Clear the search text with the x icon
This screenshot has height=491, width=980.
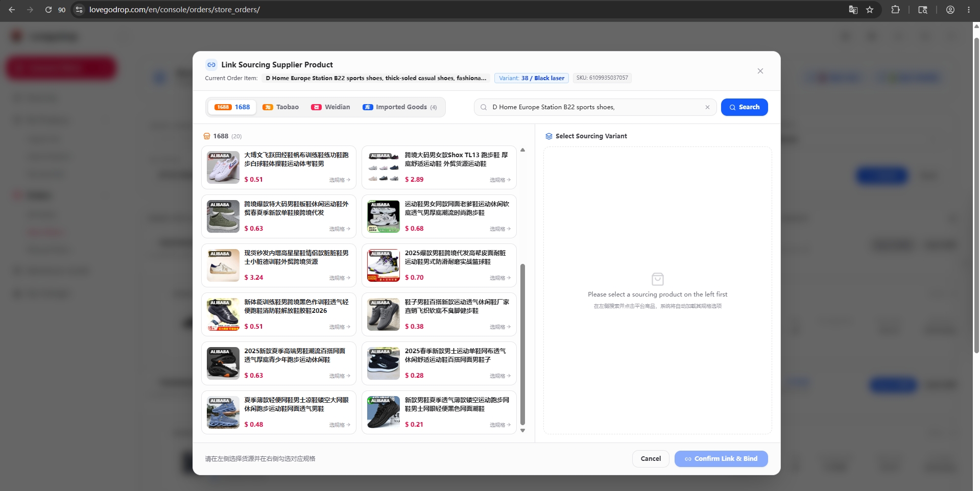[x=707, y=107]
